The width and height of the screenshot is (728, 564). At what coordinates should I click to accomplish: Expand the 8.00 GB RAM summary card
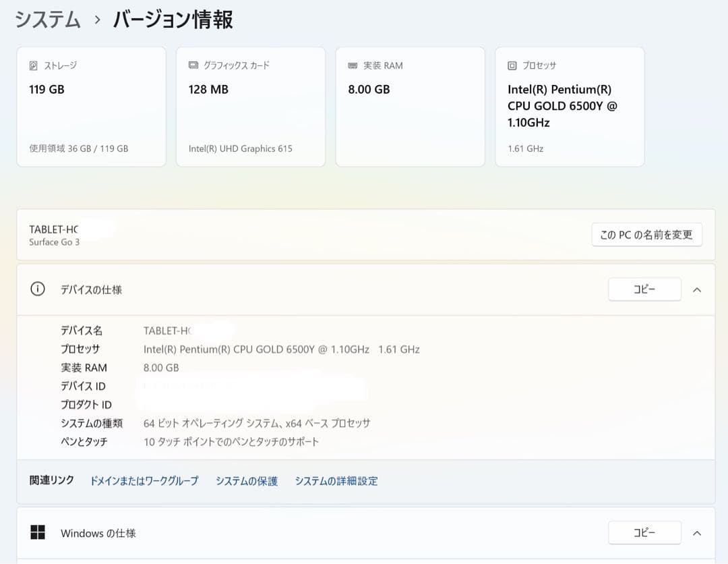coord(410,106)
